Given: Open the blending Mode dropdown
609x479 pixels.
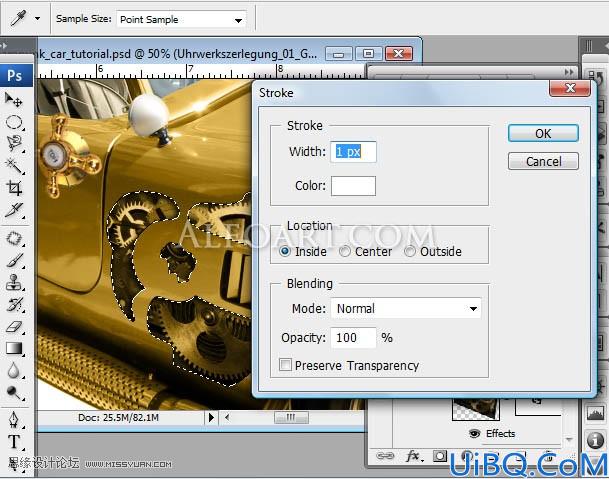Looking at the screenshot, I should [x=406, y=308].
